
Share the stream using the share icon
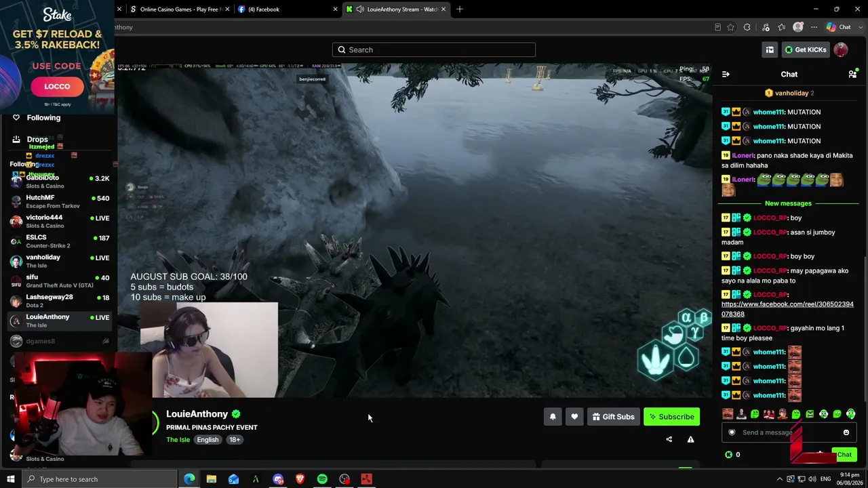[669, 439]
